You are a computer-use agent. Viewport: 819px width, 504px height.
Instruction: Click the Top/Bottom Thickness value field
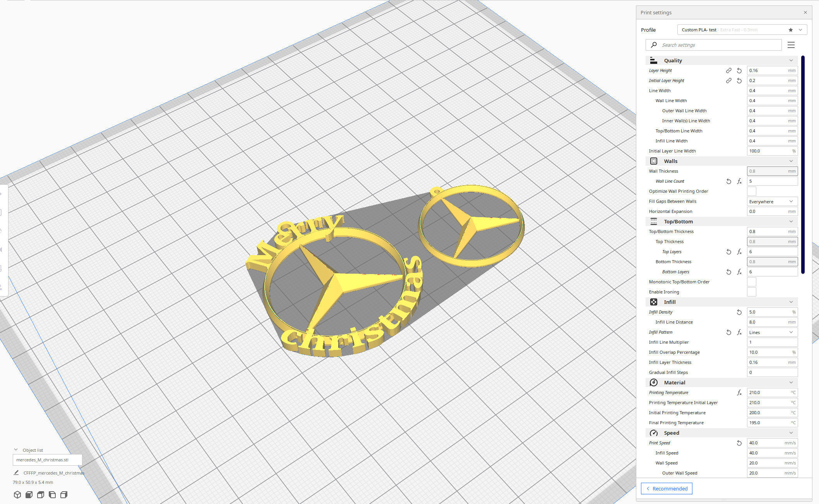(x=772, y=231)
